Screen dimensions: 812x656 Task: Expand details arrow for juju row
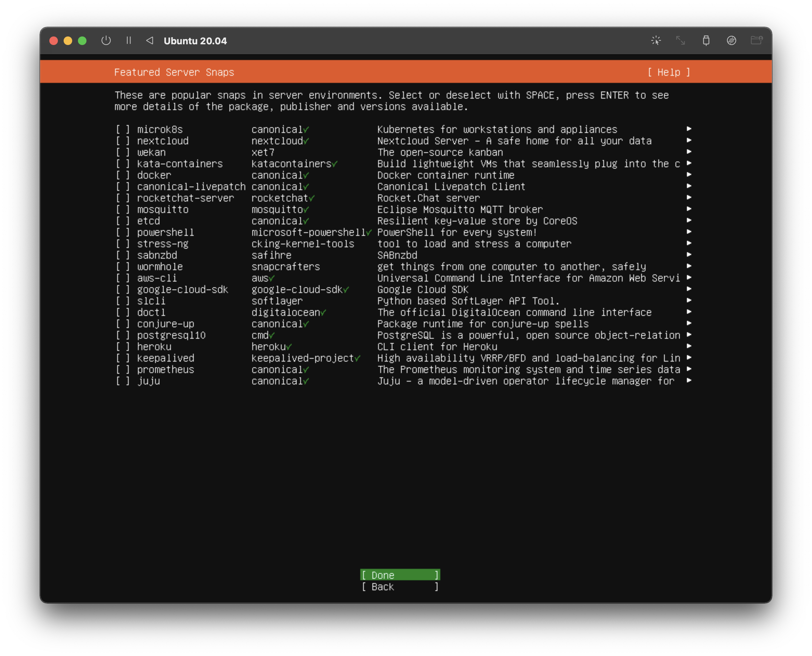point(689,381)
